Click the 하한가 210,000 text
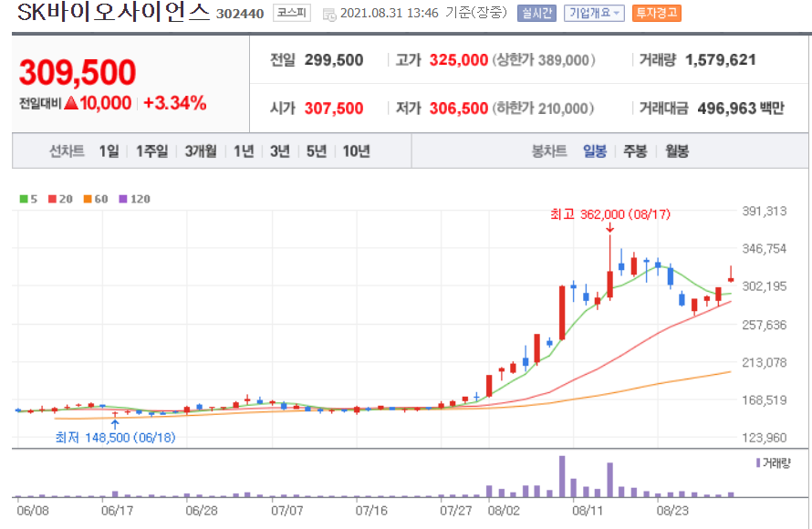Screen dimensions: 812x529 click(543, 109)
